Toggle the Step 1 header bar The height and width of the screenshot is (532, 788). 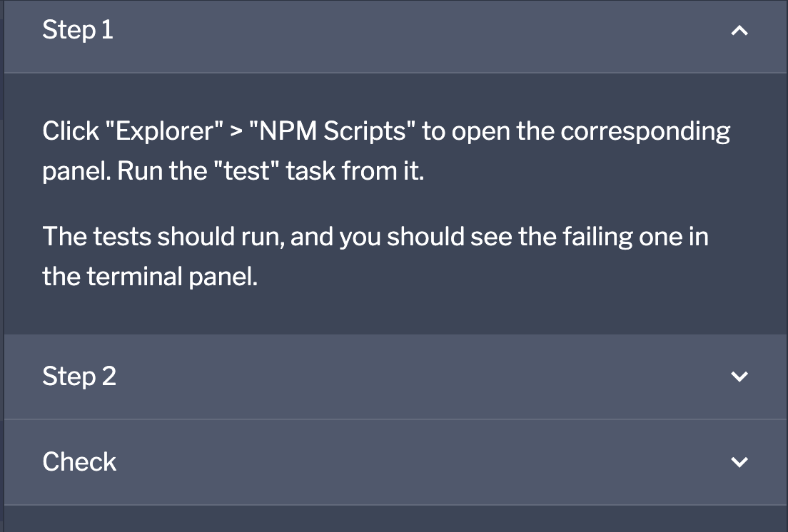point(395,36)
